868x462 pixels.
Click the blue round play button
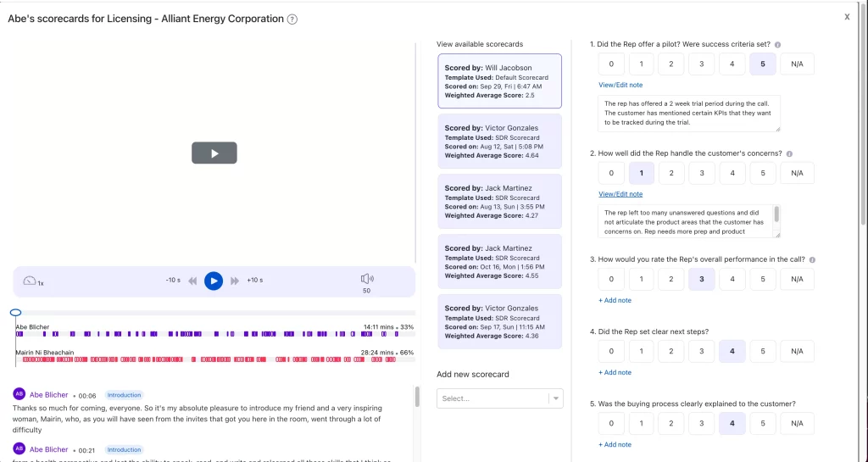click(214, 281)
